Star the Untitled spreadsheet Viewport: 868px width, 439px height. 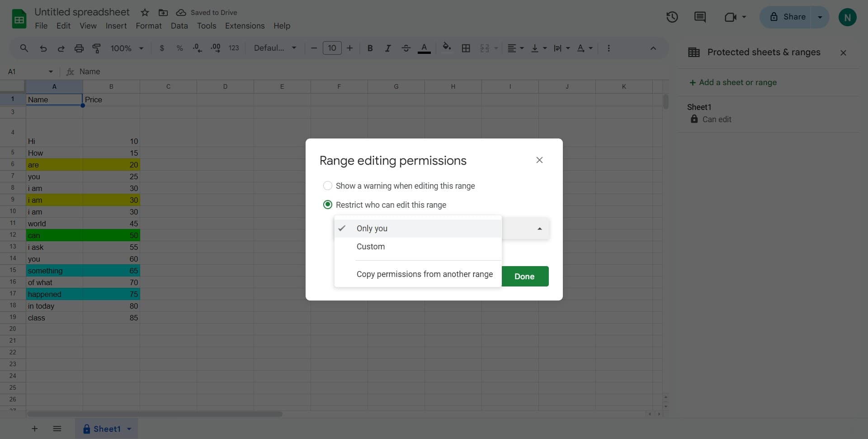click(x=145, y=13)
